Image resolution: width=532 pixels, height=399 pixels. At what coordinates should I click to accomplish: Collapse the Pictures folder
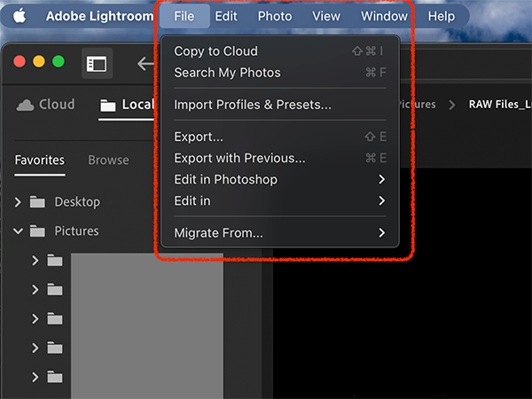(18, 231)
